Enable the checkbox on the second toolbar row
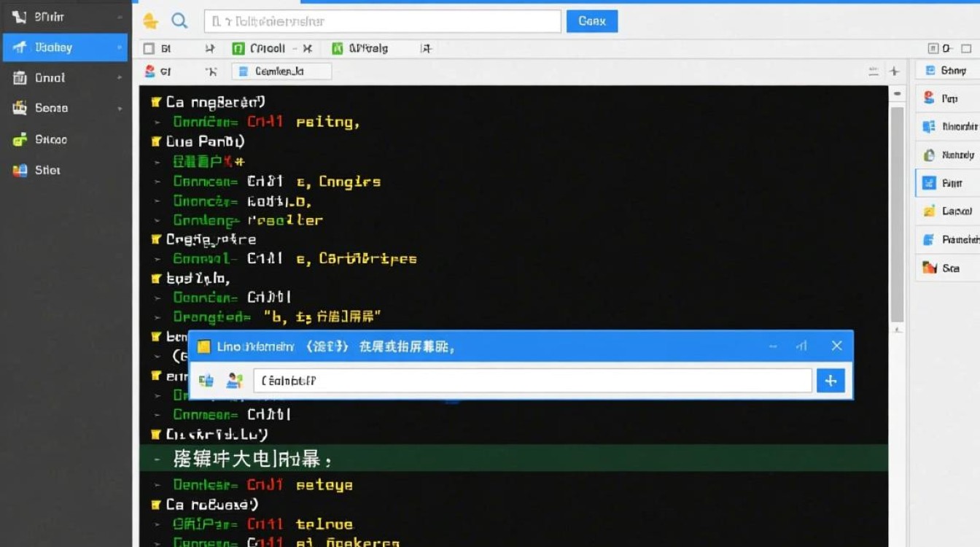Image resolution: width=980 pixels, height=547 pixels. [147, 47]
